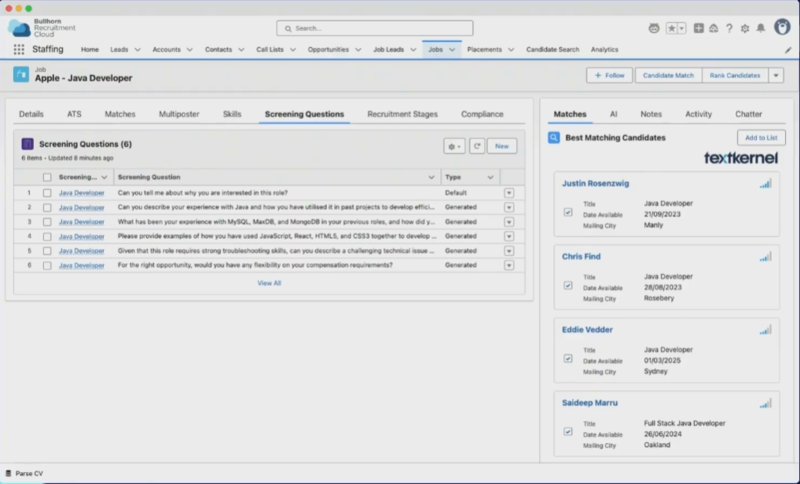Refresh the Screening Questions list
This screenshot has height=484, width=800.
[x=477, y=146]
